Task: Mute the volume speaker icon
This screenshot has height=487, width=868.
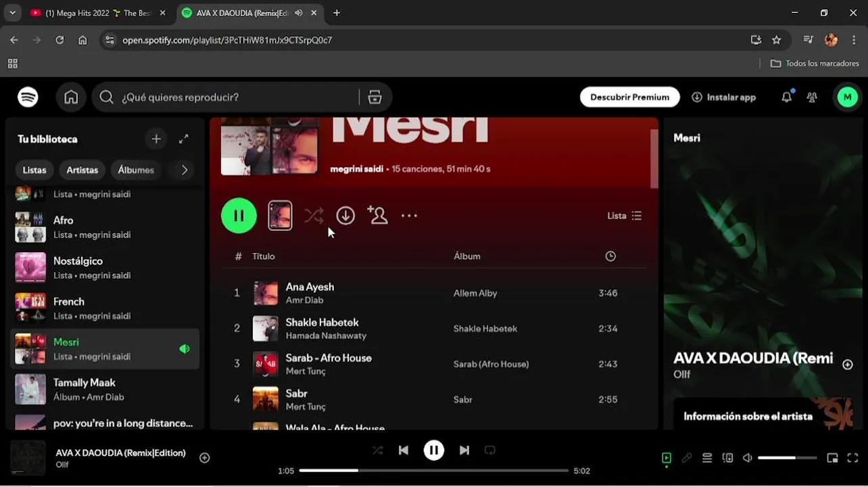Action: (748, 458)
